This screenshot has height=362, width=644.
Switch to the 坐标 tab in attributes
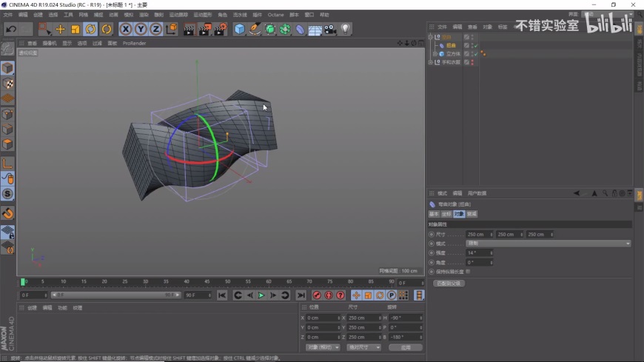(x=446, y=214)
